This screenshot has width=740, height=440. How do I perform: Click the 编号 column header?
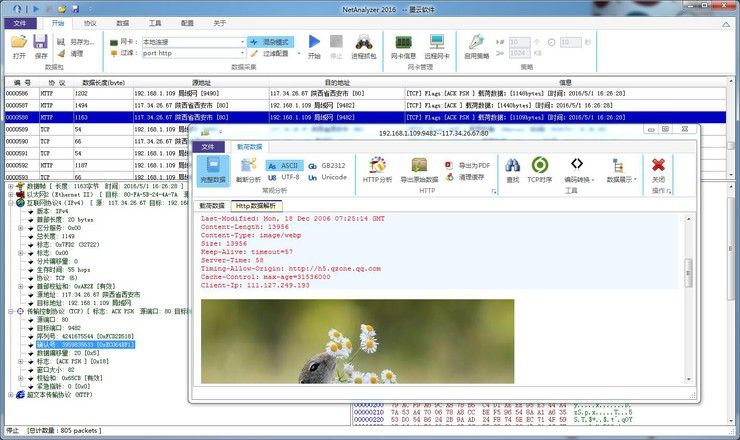point(22,83)
